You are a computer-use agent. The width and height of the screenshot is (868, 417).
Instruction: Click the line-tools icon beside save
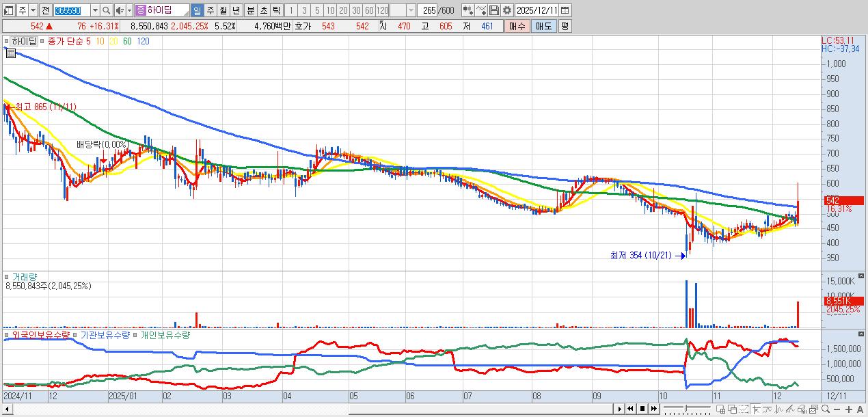coord(483,10)
